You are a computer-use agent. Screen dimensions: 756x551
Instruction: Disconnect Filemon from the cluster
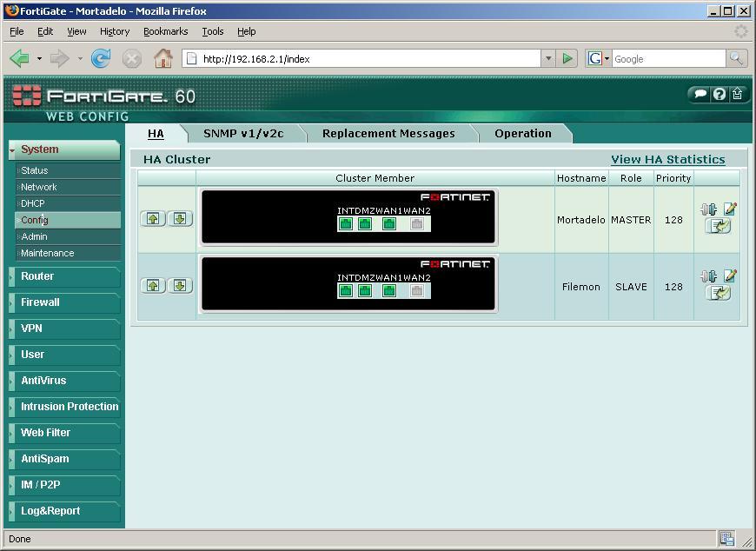tap(709, 276)
